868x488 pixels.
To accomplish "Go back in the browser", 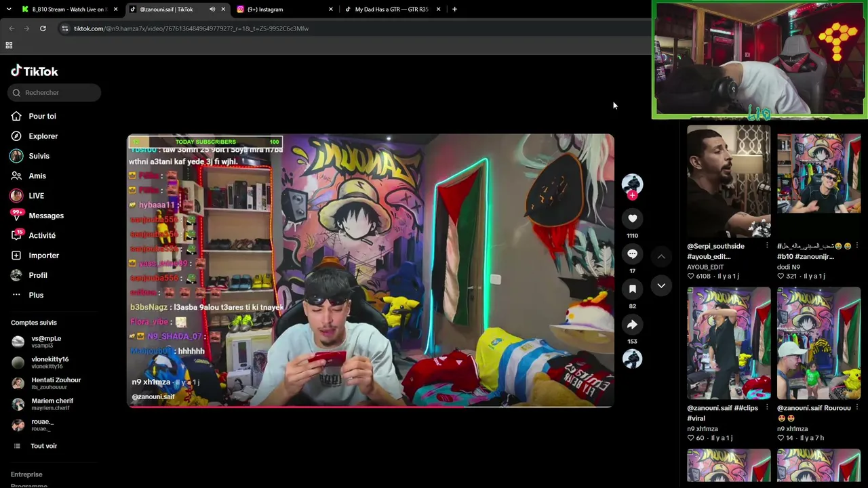I will [x=12, y=28].
